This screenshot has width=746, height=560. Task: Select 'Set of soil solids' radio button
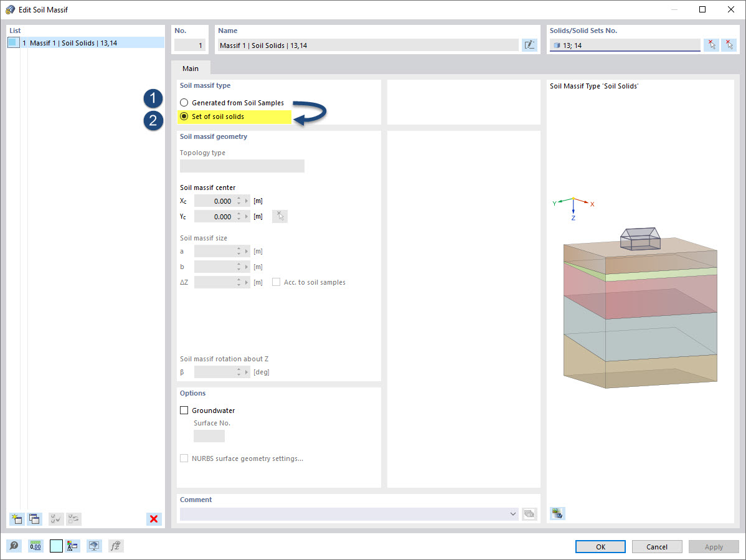click(x=184, y=116)
